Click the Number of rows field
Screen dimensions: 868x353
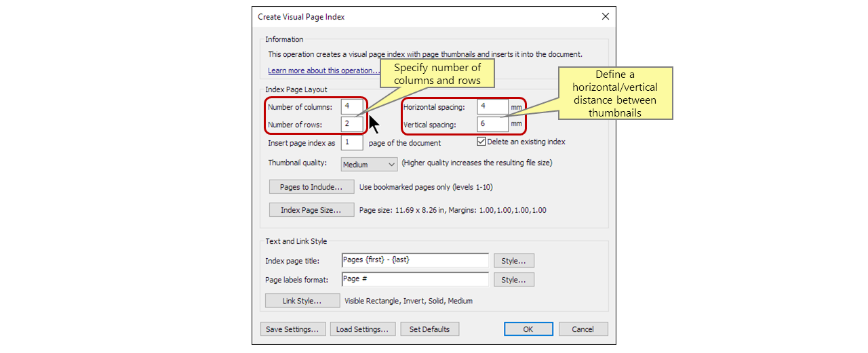click(x=351, y=125)
